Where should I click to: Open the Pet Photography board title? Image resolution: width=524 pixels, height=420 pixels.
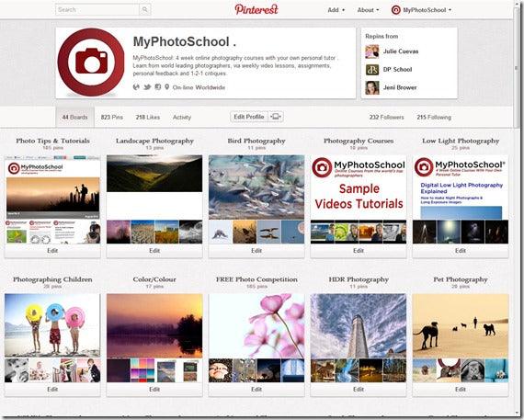point(461,279)
